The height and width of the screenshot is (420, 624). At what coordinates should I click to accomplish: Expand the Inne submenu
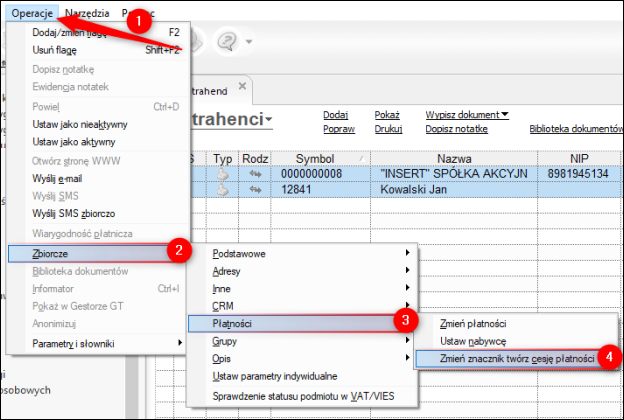[x=302, y=289]
